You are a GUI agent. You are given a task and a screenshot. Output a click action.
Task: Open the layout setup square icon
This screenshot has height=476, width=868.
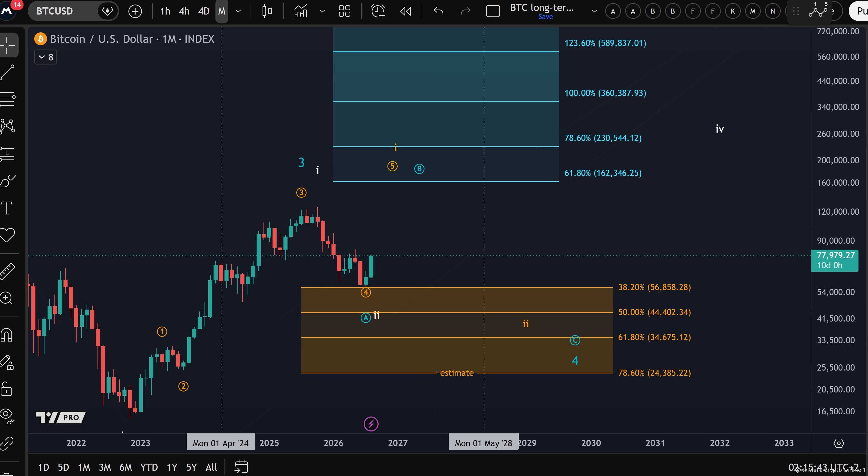(493, 11)
